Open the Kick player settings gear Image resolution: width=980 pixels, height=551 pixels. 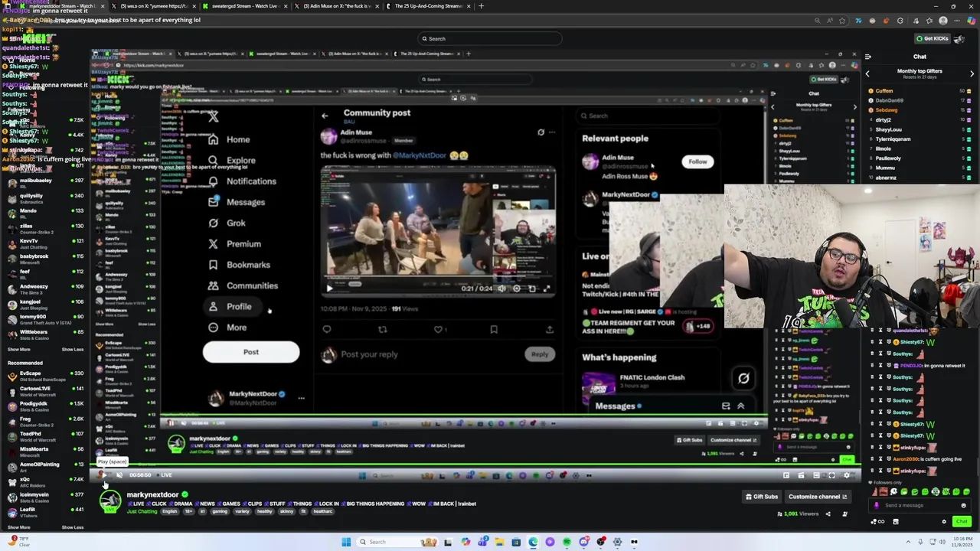(x=847, y=475)
